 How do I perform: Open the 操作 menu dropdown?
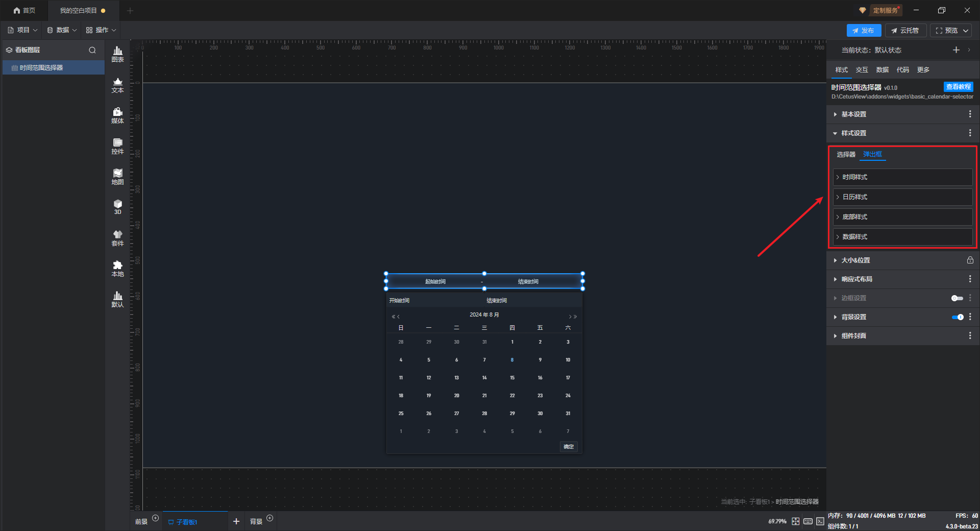tap(101, 30)
